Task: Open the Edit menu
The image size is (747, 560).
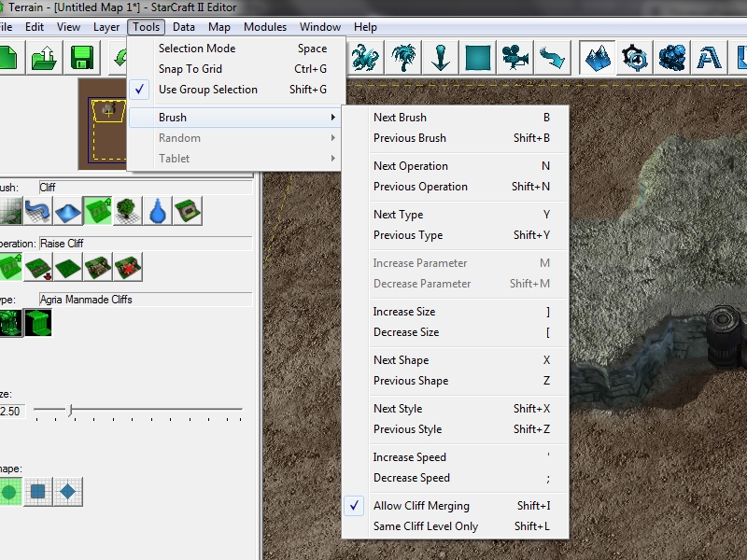Action: (x=35, y=27)
